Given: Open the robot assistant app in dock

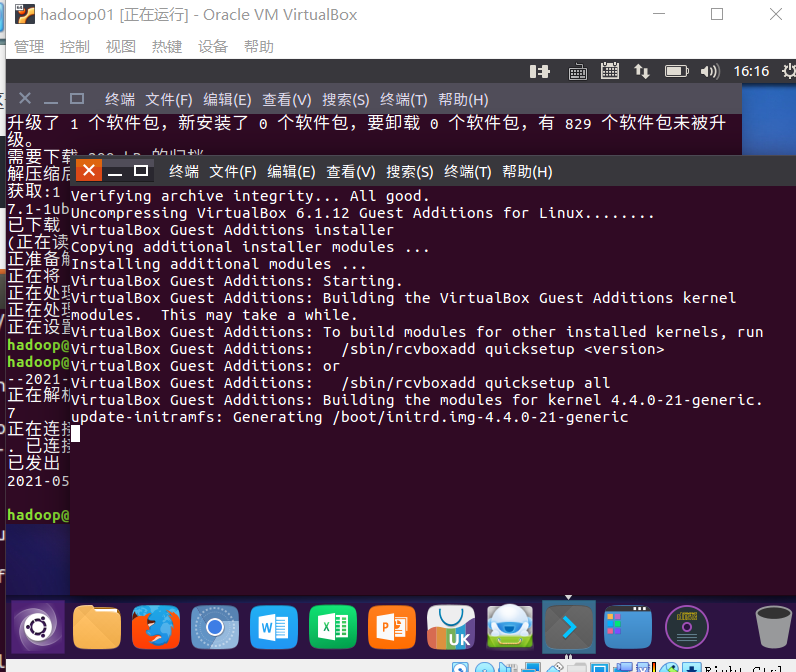Looking at the screenshot, I should point(510,627).
